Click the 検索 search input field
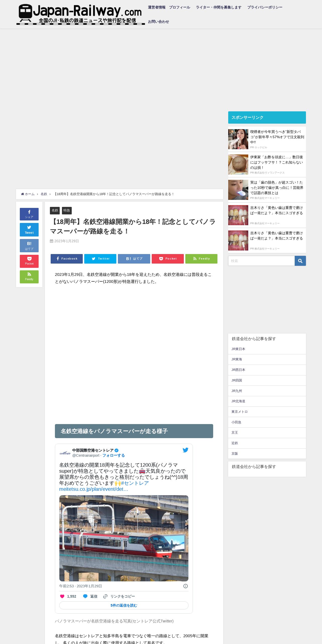The width and height of the screenshot is (322, 644). (261, 261)
